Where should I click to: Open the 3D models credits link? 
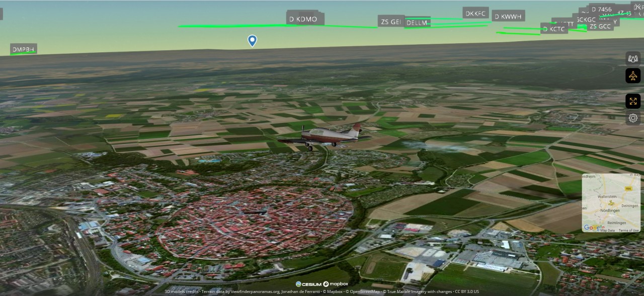tap(182, 291)
